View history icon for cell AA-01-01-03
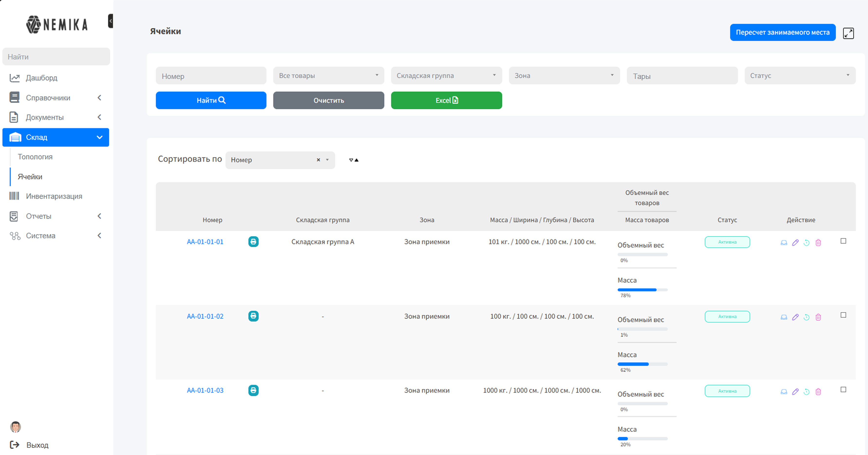This screenshot has height=455, width=868. coord(806,392)
